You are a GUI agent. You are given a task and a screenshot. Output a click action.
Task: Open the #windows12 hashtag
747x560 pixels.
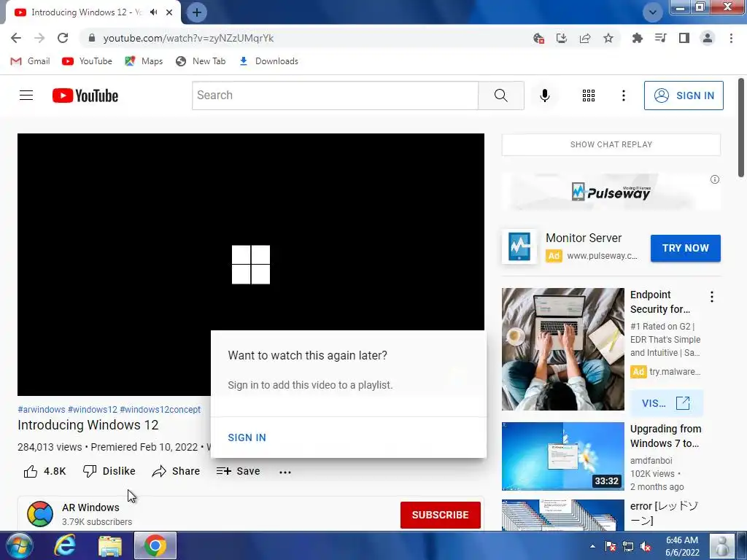(93, 410)
